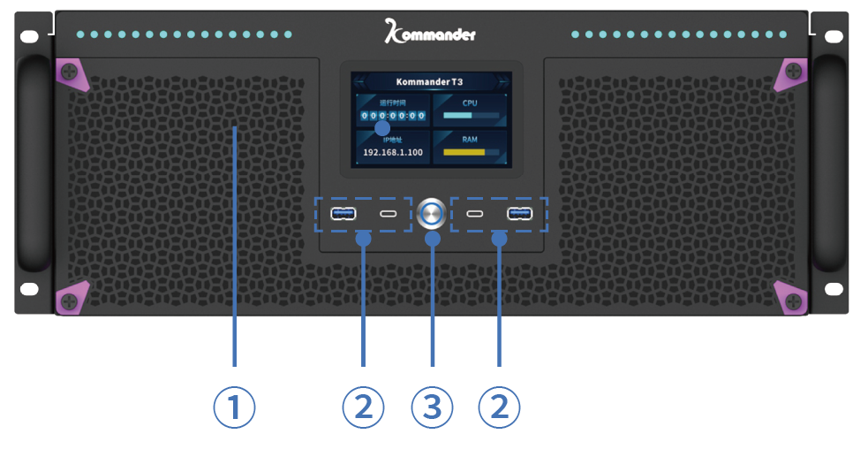Click the right USB-C port
The width and height of the screenshot is (868, 472).
coord(475,214)
